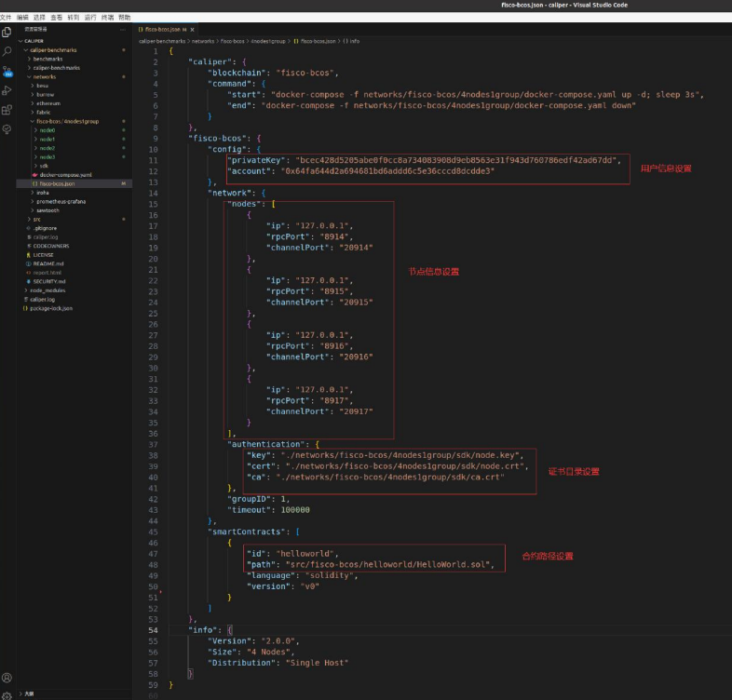Click 'caliper-benchmarks' in the breadcrumb path
Viewport: 732px width, 700px height.
[162, 41]
